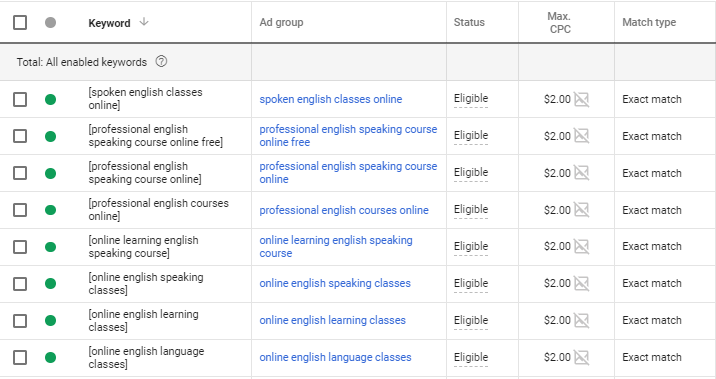The image size is (716, 379).
Task: Sort by the Keyword column arrow
Action: [144, 22]
